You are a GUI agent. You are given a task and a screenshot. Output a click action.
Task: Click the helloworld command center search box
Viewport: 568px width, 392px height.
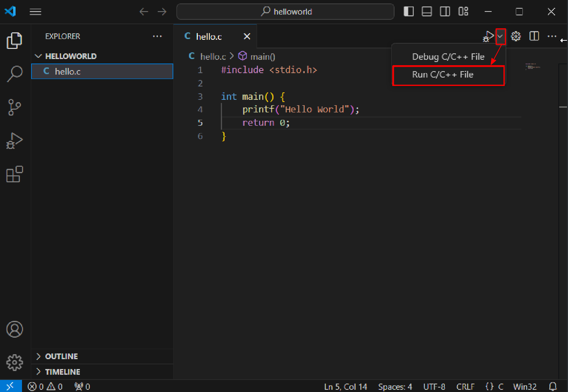click(x=285, y=12)
